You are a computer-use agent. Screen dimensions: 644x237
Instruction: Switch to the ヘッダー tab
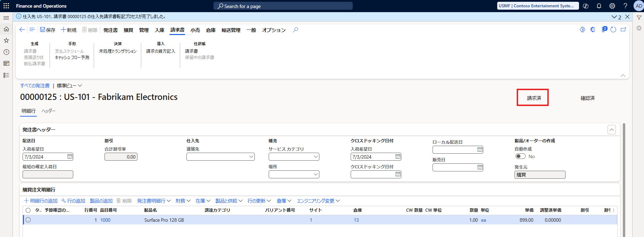[x=49, y=111]
